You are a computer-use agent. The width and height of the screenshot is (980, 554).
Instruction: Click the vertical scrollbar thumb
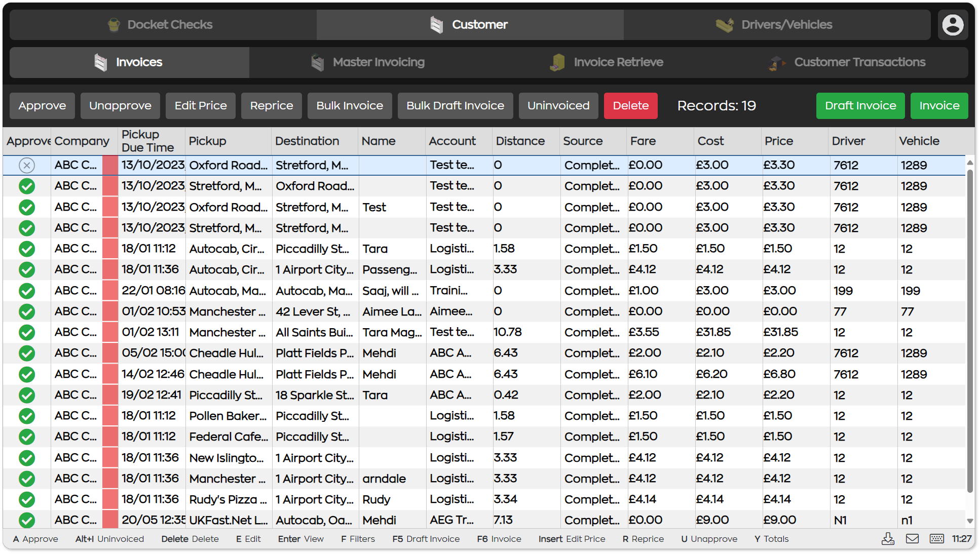point(970,330)
